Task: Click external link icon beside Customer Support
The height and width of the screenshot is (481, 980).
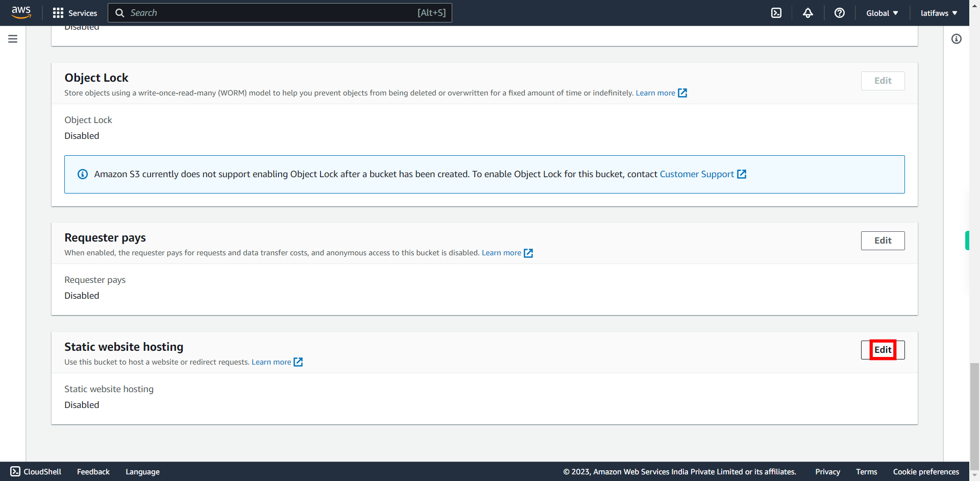Action: (742, 174)
